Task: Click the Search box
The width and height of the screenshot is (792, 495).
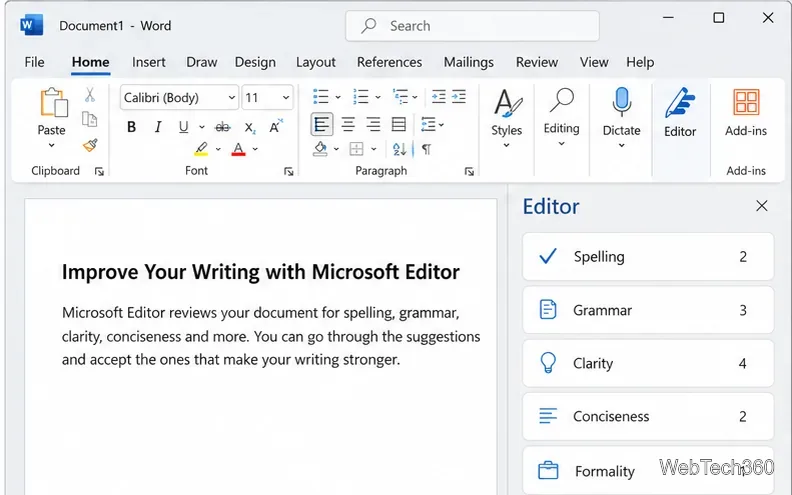Action: click(x=472, y=26)
